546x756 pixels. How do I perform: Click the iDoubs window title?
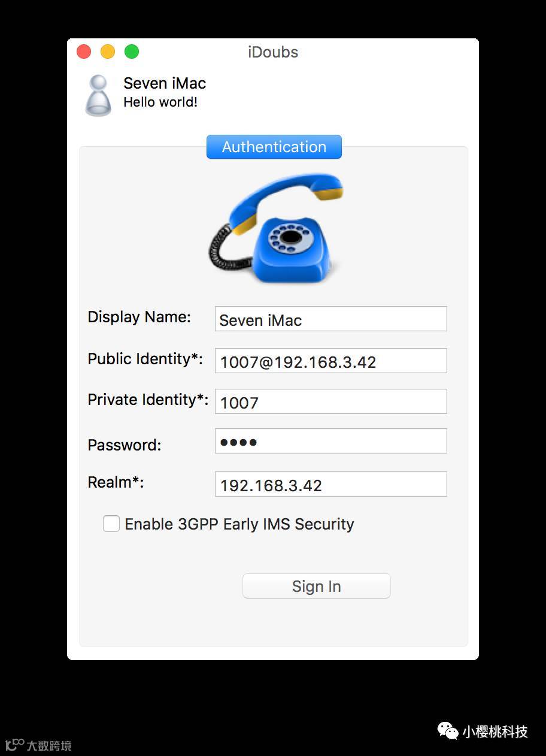click(x=273, y=52)
